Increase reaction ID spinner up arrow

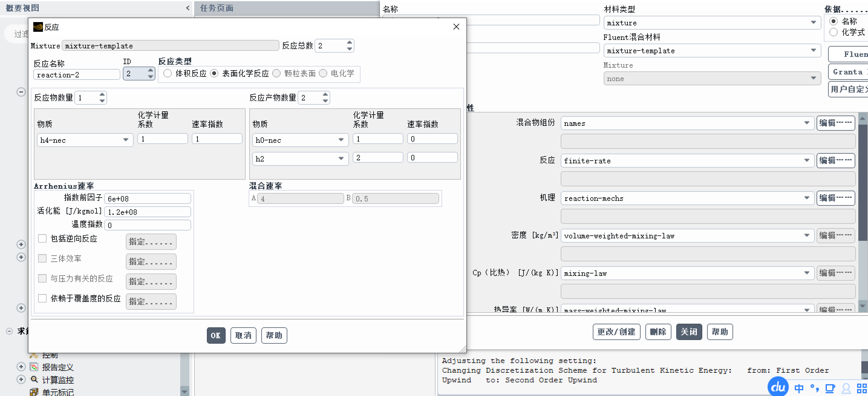point(150,70)
